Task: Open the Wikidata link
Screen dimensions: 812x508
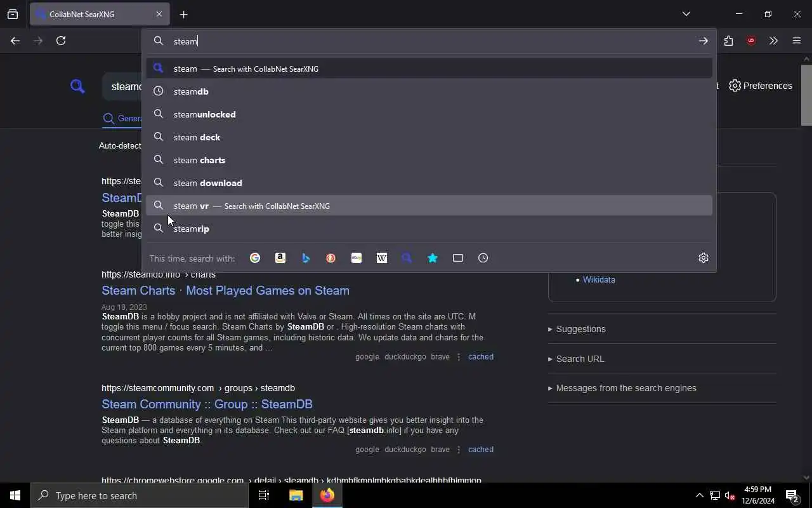Action: [x=599, y=279]
